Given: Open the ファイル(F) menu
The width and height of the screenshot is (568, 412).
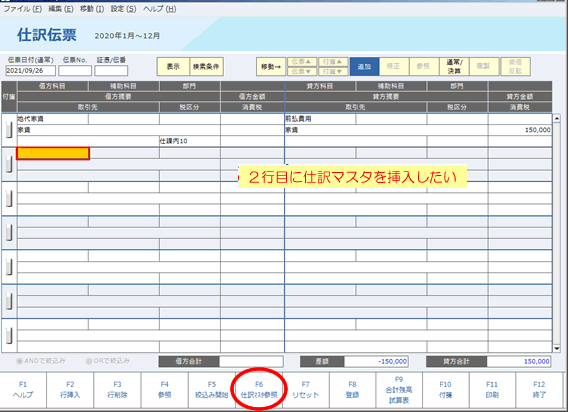Looking at the screenshot, I should 22,9.
